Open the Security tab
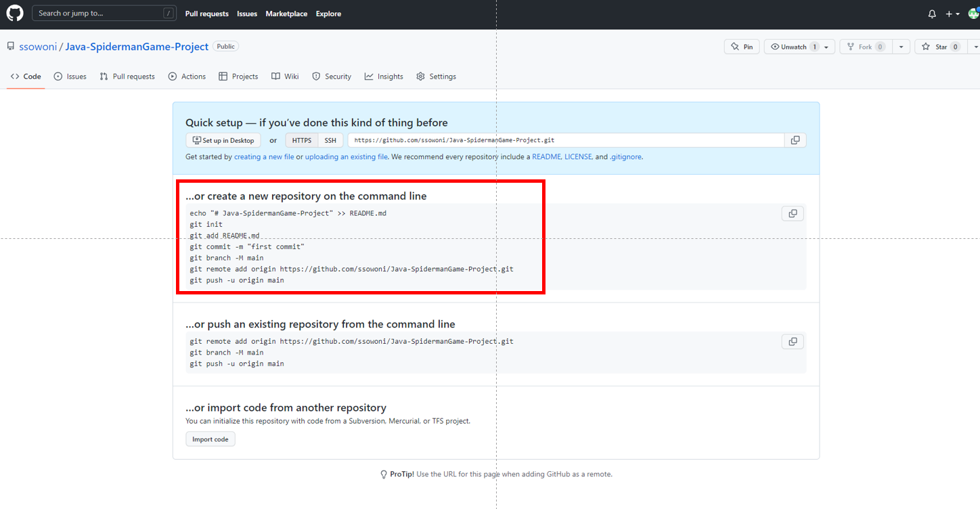The image size is (980, 509). pos(332,76)
